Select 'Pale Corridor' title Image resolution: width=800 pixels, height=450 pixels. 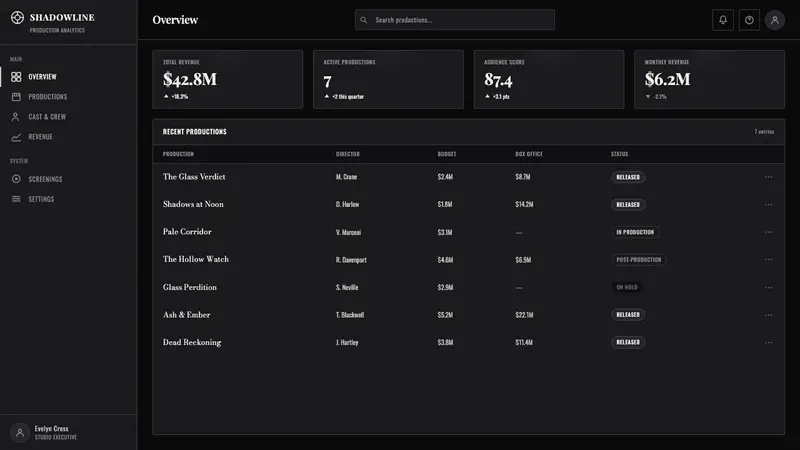pos(187,232)
